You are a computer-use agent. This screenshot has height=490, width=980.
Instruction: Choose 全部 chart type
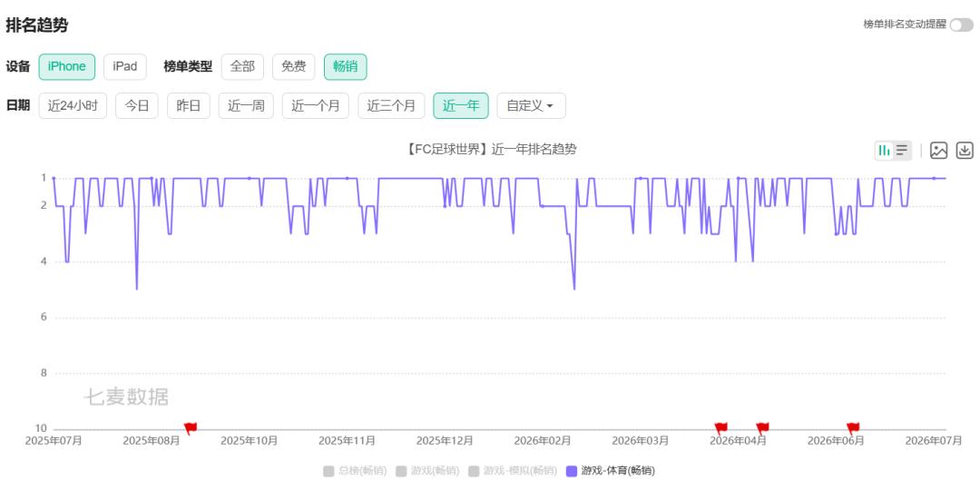click(242, 67)
